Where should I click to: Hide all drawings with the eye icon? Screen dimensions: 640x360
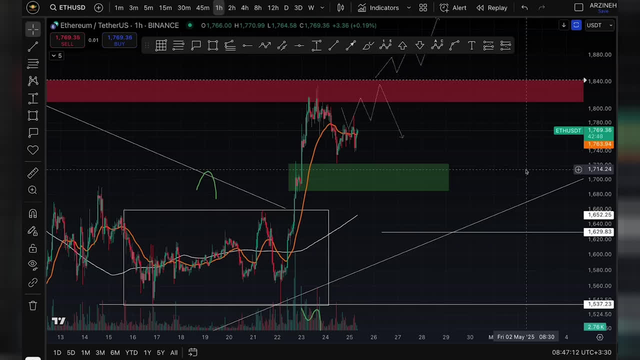point(33,265)
